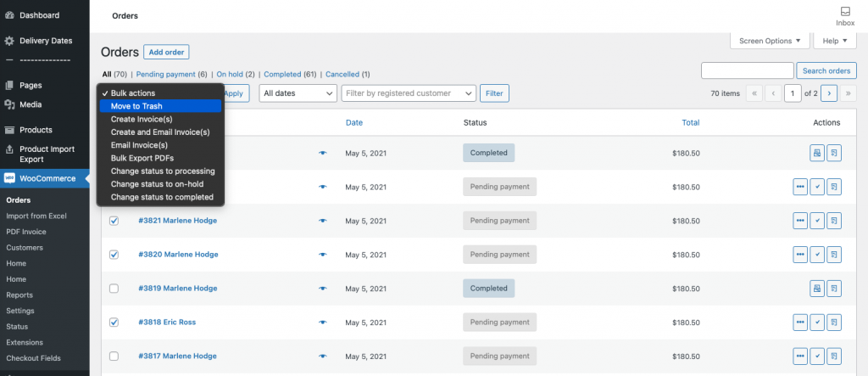
Task: Choose Create and Email Invoice(s) option
Action: tap(160, 132)
